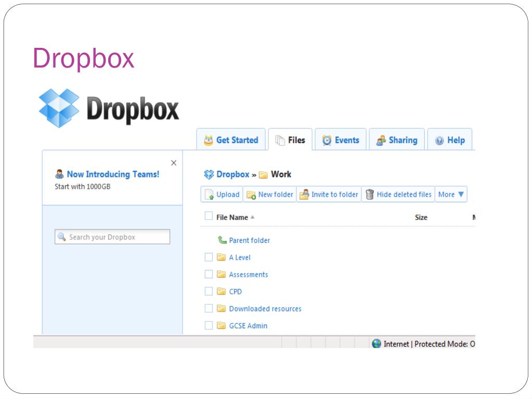Open the More dropdown menu
The height and width of the screenshot is (399, 532).
point(451,195)
